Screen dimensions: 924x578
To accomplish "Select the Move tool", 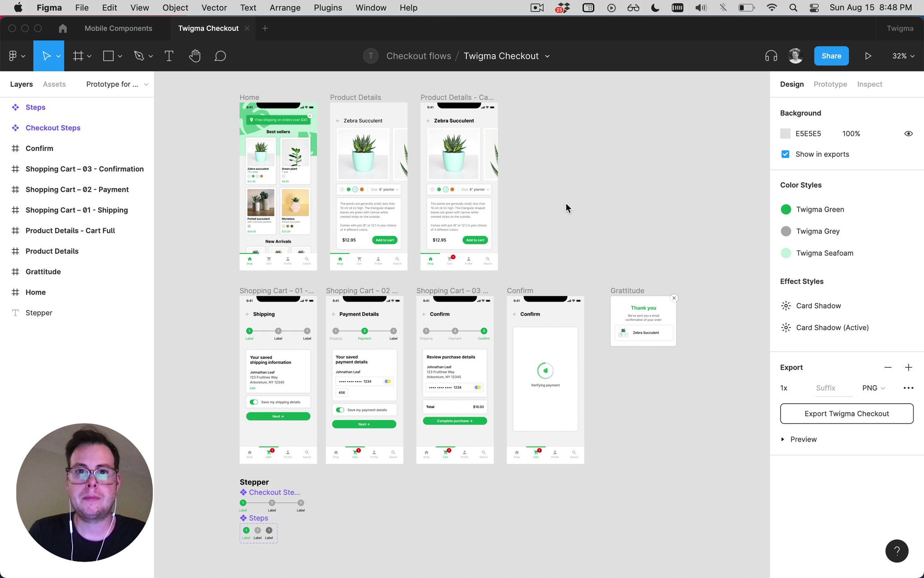I will pyautogui.click(x=46, y=56).
